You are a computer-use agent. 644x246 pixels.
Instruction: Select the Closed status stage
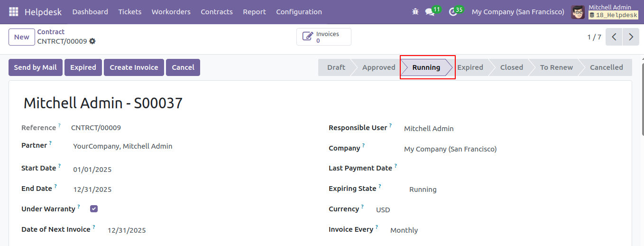[x=511, y=67]
